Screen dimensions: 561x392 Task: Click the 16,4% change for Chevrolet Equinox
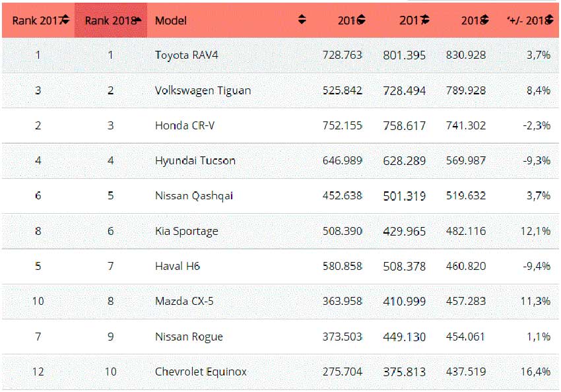click(x=535, y=372)
